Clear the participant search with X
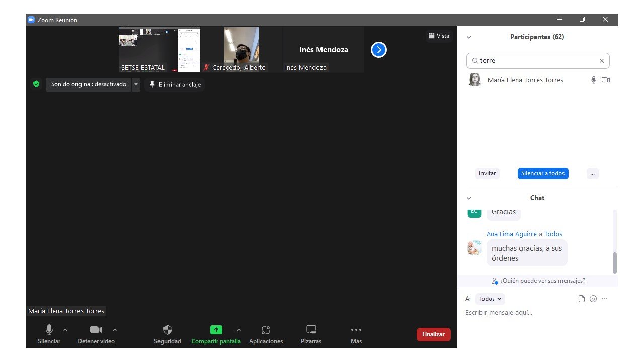 [x=601, y=61]
